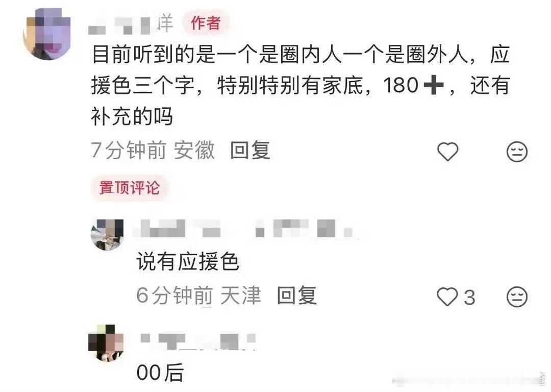This screenshot has height=392, width=551.
Task: Like the author's comment about 应援色三个字
Action: [447, 152]
